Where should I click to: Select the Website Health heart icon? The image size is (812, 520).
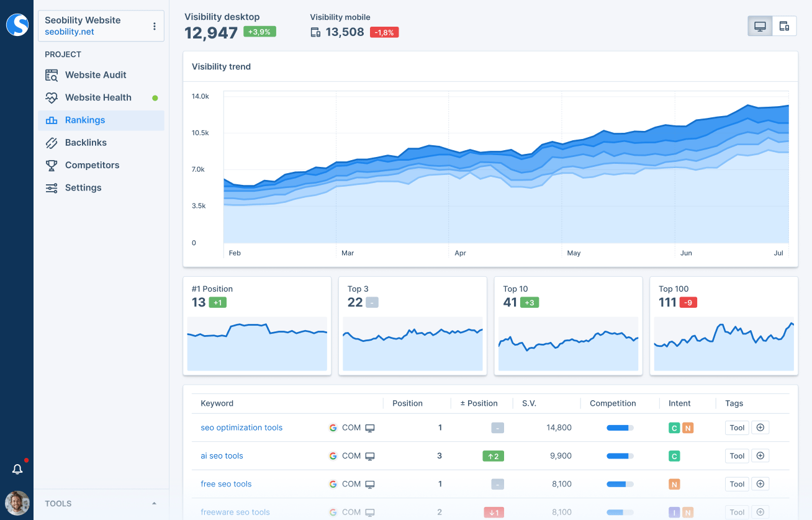tap(52, 97)
